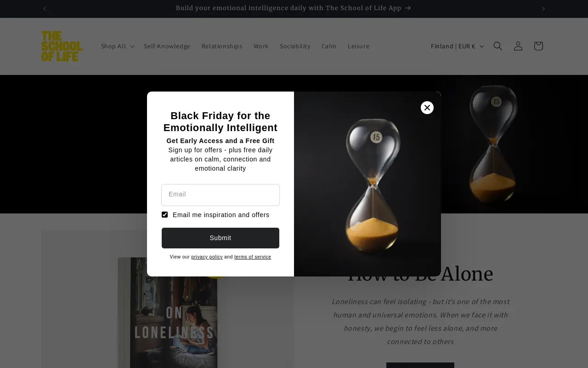Uncheck Email me inspiration and offers
This screenshot has width=588, height=368.
(164, 214)
